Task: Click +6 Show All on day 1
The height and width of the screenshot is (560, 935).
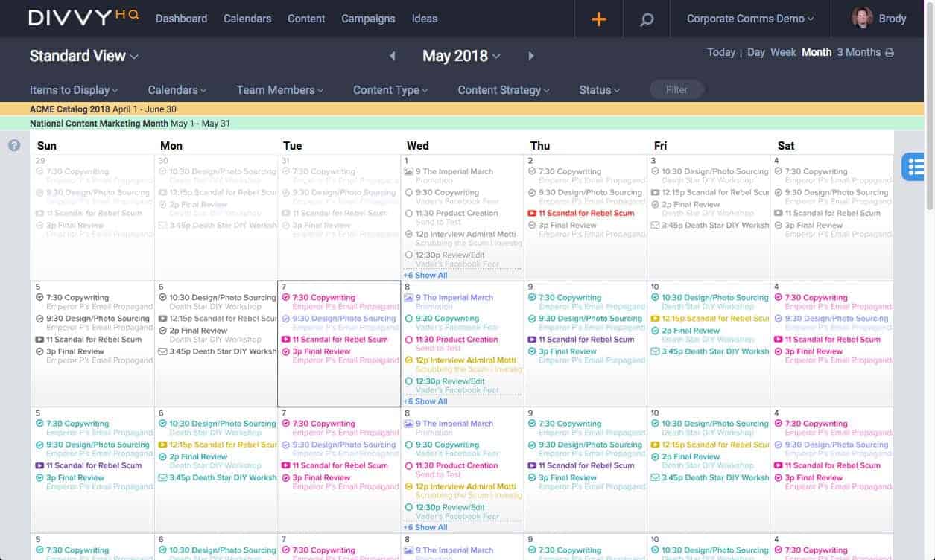Action: click(x=425, y=276)
